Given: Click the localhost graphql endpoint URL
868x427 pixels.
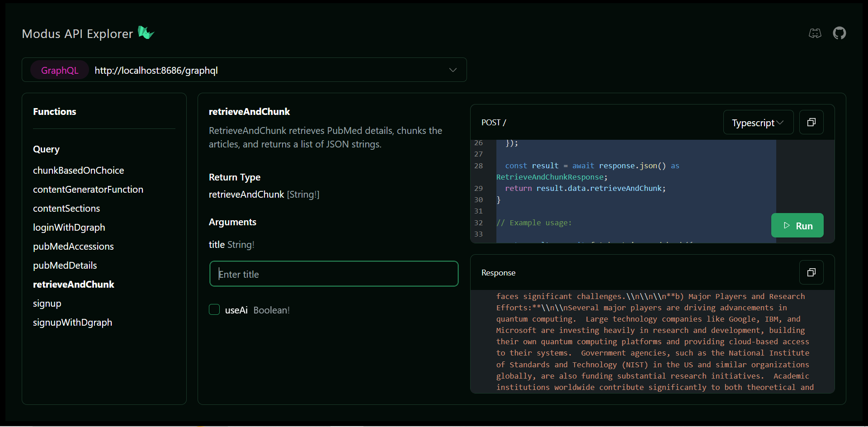Looking at the screenshot, I should pos(156,70).
